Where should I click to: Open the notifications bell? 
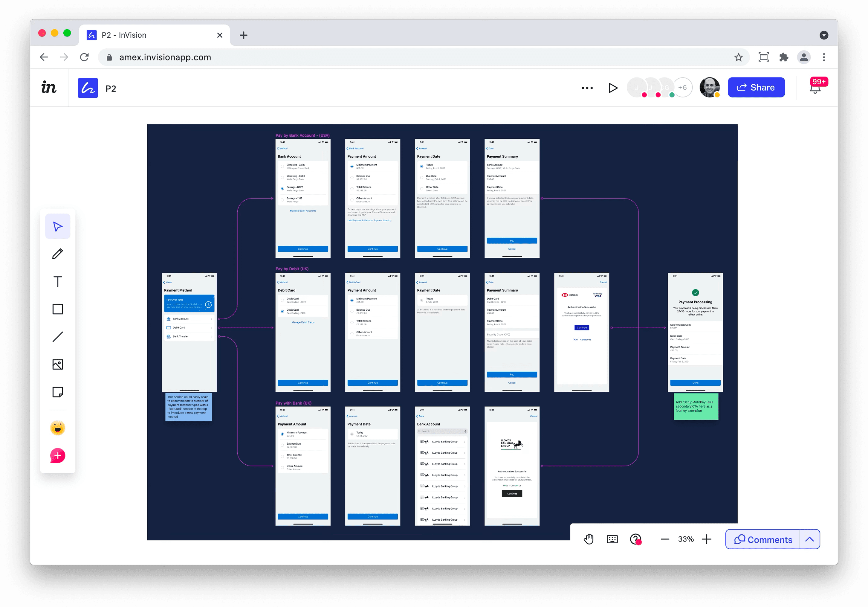pos(815,89)
